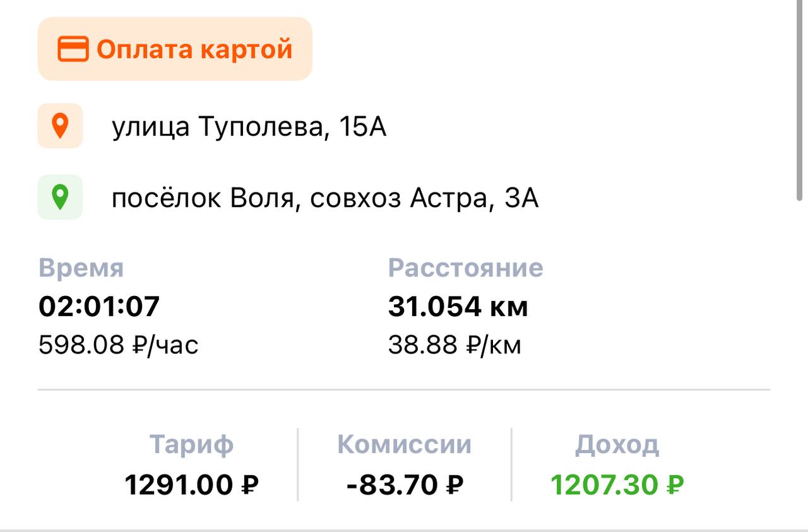Select pickup address улица Туполева, 15А

click(x=249, y=127)
